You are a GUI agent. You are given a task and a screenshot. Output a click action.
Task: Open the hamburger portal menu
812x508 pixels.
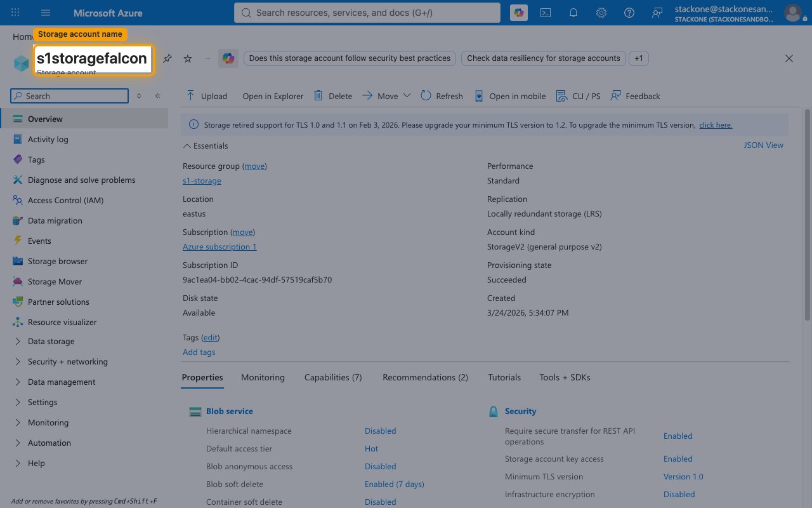tap(46, 13)
